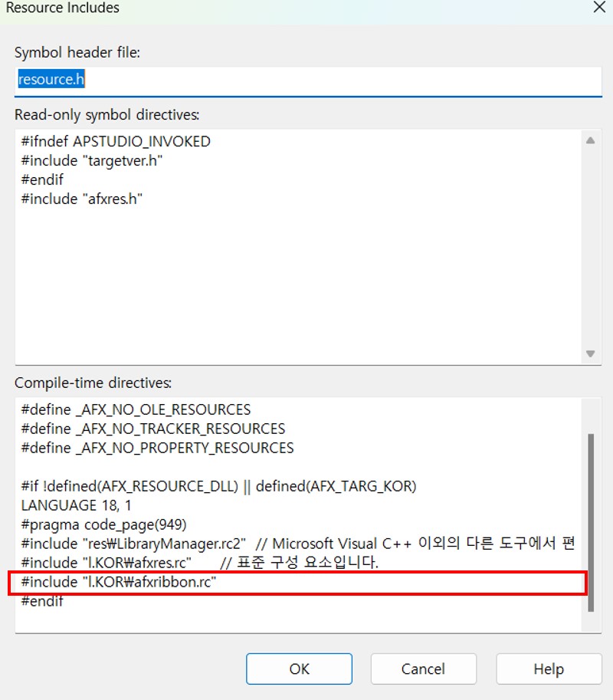Click the line '#include "targetver.h"'
The image size is (613, 700).
pyautogui.click(x=91, y=161)
